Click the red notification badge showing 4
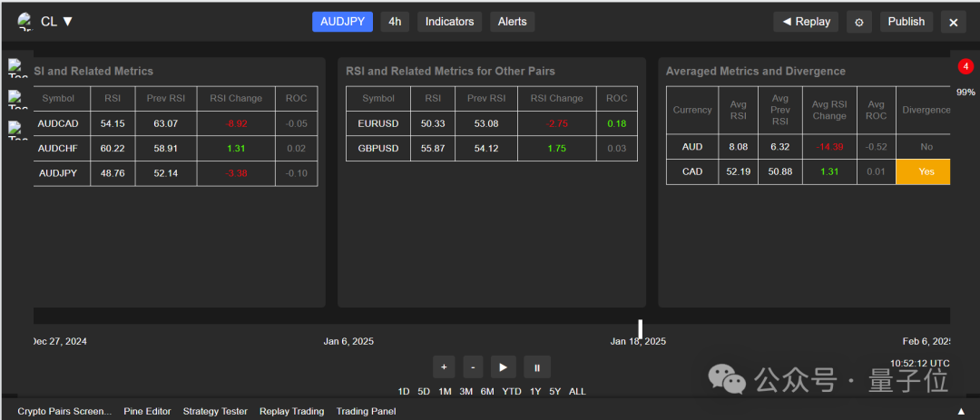 965,66
